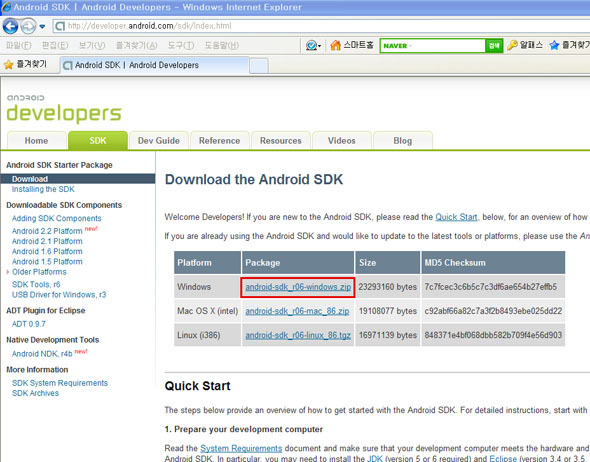The width and height of the screenshot is (590, 462).
Task: Open Android 2.1 Platform link
Action: coord(47,241)
